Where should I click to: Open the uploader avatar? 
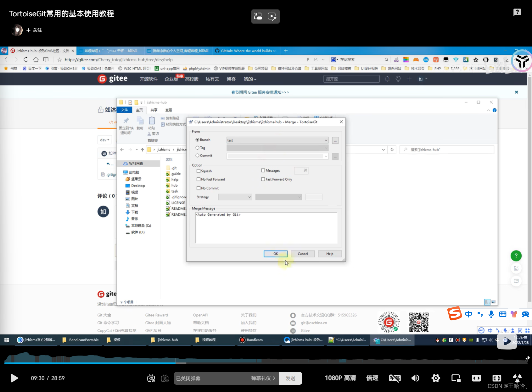pos(17,30)
